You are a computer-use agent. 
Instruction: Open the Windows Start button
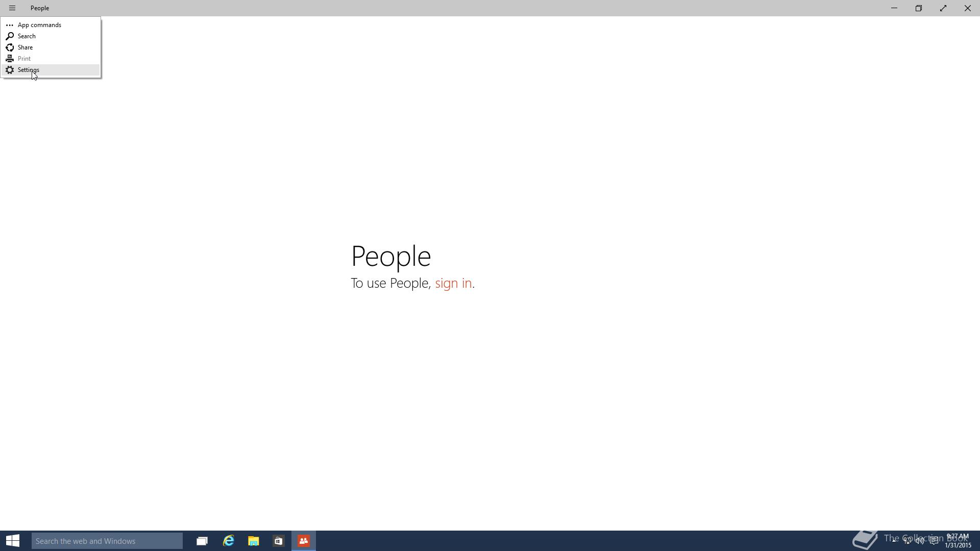point(13,541)
